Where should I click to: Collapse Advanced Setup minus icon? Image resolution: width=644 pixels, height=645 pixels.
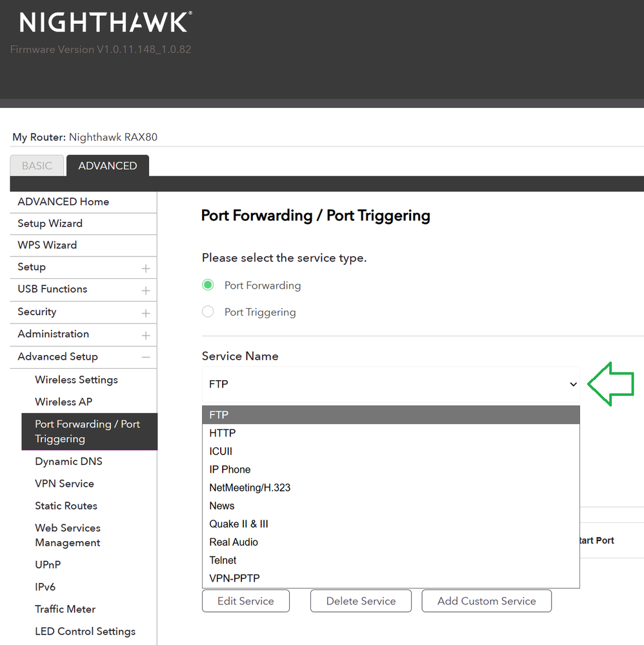click(x=146, y=358)
